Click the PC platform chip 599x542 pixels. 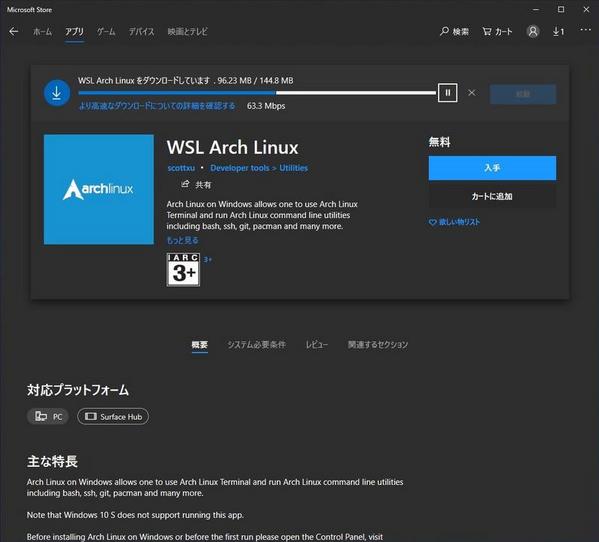(48, 416)
